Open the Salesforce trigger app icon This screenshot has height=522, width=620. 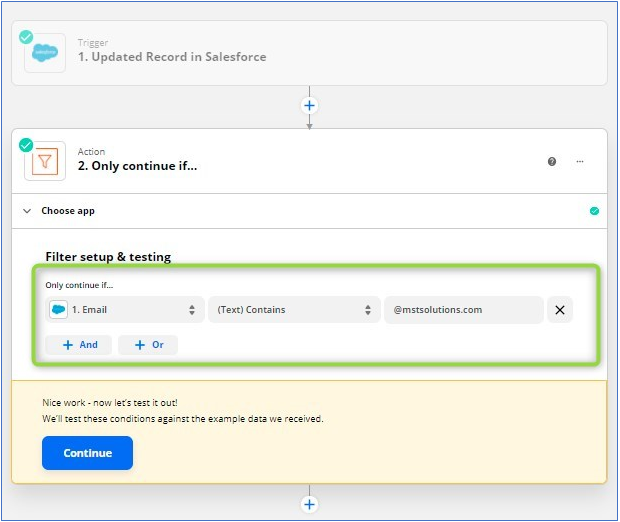(x=45, y=53)
